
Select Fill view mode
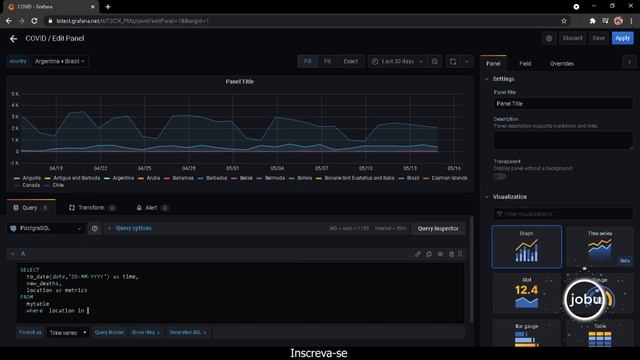[308, 61]
